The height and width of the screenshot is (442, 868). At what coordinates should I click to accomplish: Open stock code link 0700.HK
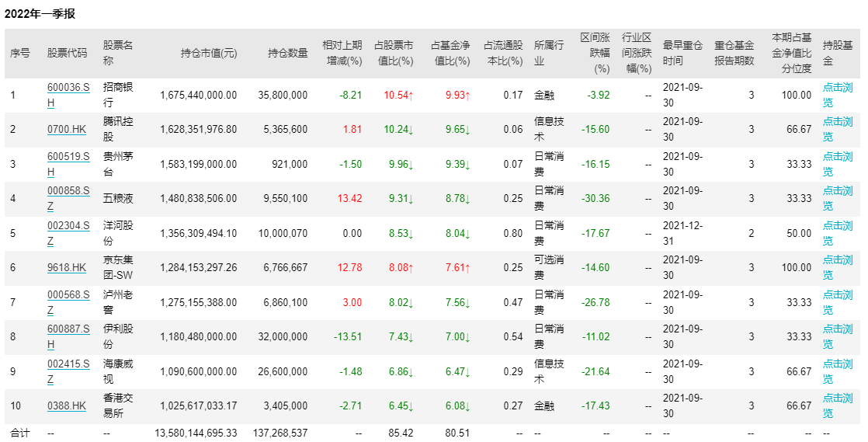(x=67, y=130)
